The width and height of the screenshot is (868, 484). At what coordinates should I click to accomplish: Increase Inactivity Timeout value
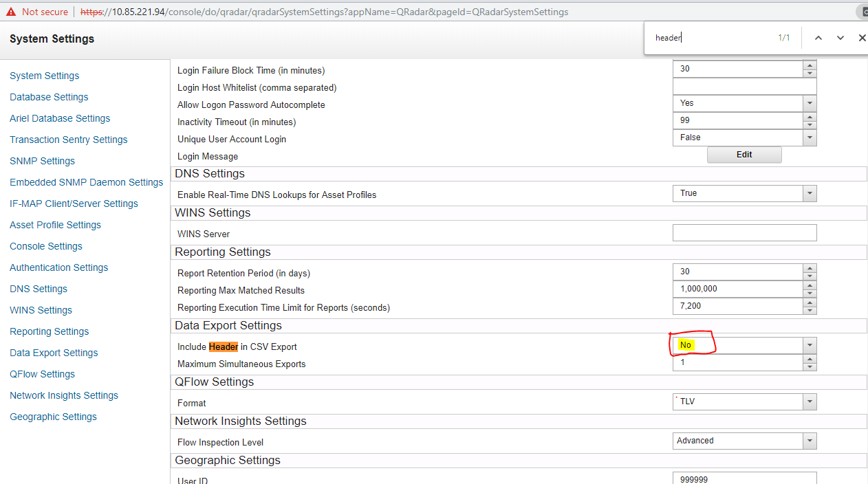tap(810, 117)
